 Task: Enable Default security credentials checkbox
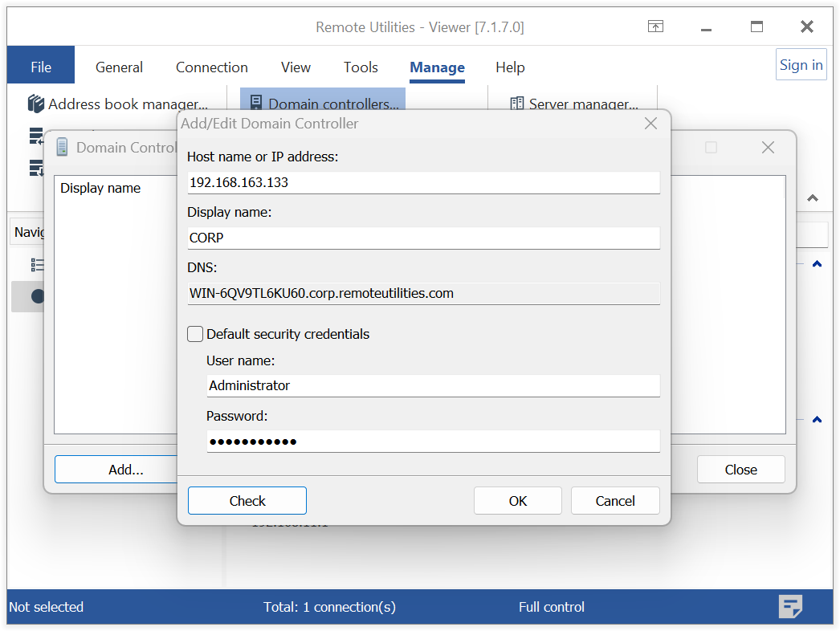tap(195, 334)
